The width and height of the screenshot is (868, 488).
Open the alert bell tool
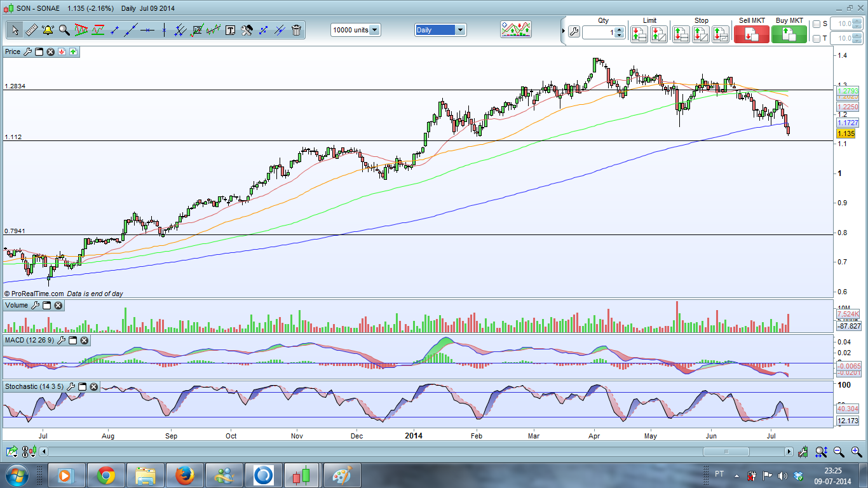[48, 30]
